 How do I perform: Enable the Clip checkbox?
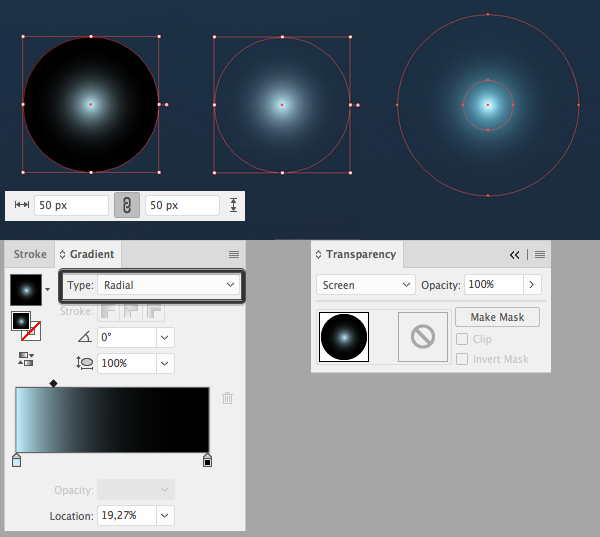(x=461, y=340)
